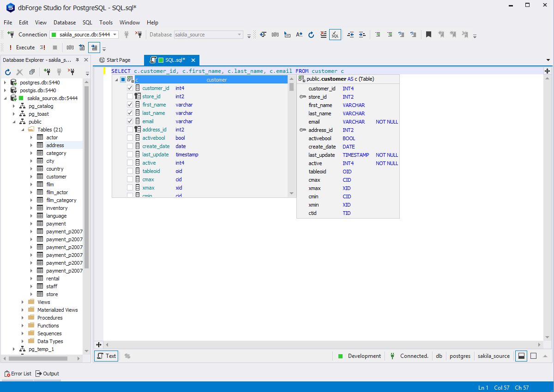The height and width of the screenshot is (392, 554).
Task: Refresh the Database Explorer tree
Action: [x=8, y=72]
